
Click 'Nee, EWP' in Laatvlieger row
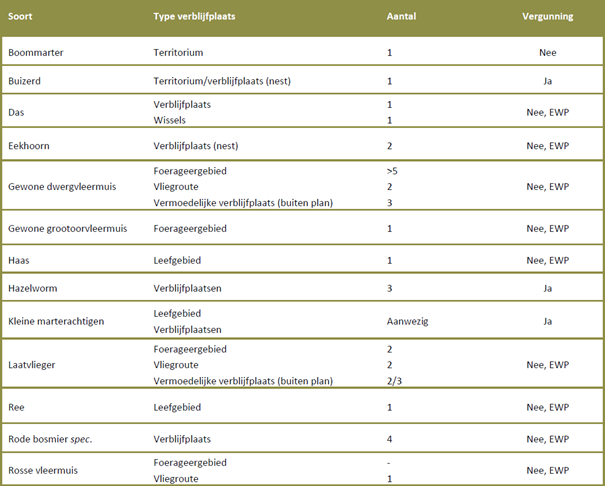coord(548,365)
